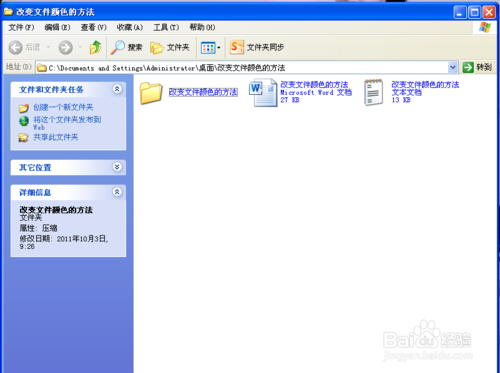Screen dimensions: 500x373
Task: Open the address bar dropdown
Action: pos(452,67)
